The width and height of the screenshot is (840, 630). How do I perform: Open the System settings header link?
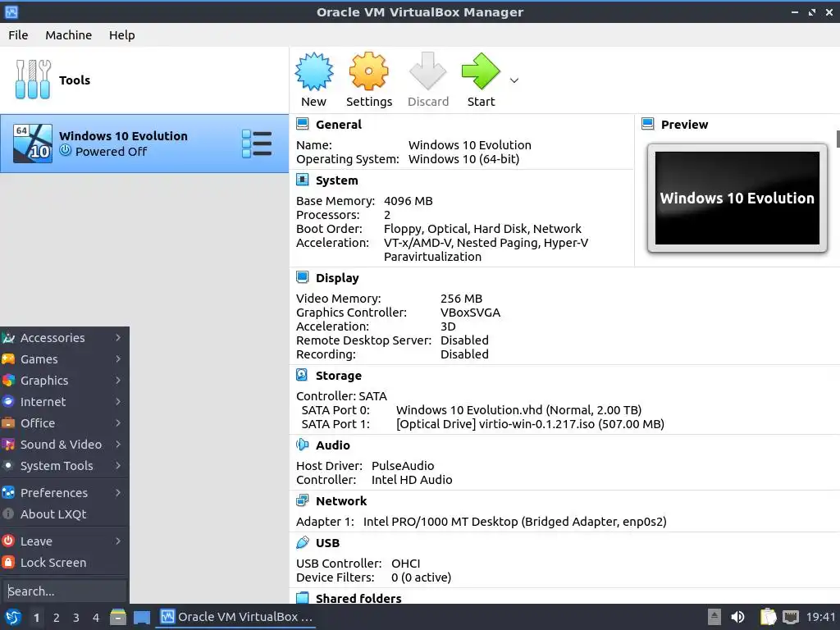(337, 180)
